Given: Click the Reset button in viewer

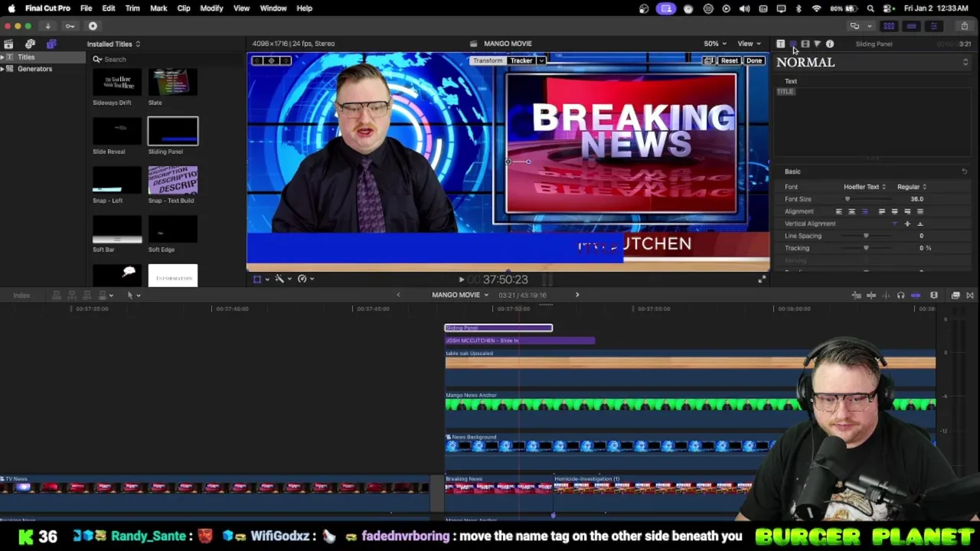Looking at the screenshot, I should (x=729, y=60).
